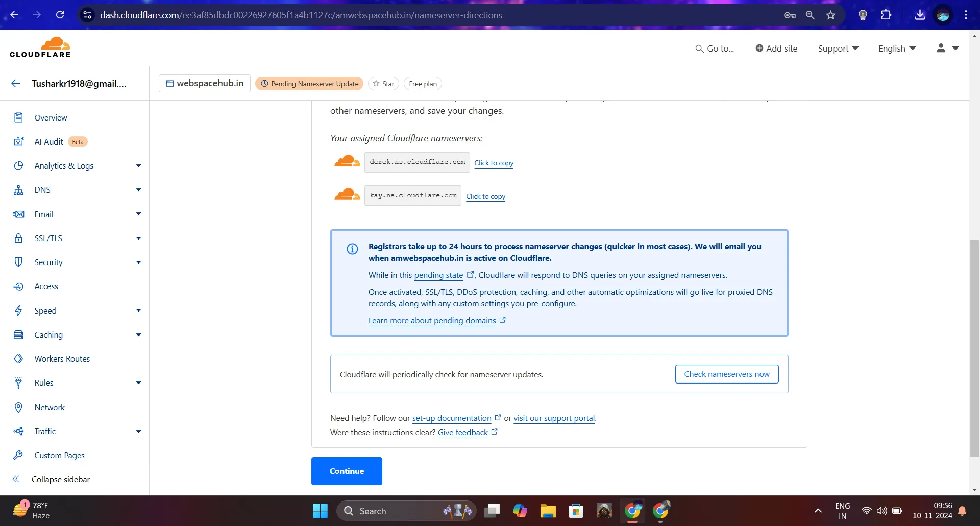Image resolution: width=980 pixels, height=526 pixels.
Task: Expand the Speed section arrow
Action: (138, 310)
